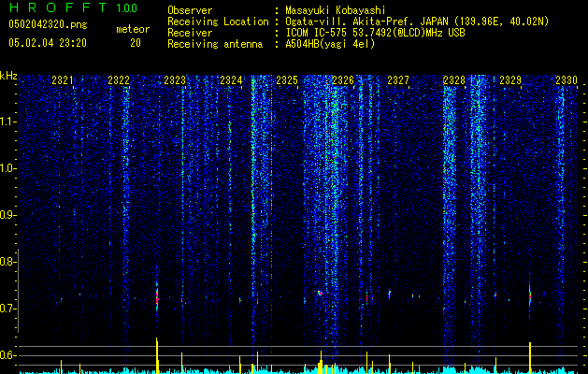Viewport: 588px width, 374px height.
Task: Click time marker 2324
Action: 231,80
